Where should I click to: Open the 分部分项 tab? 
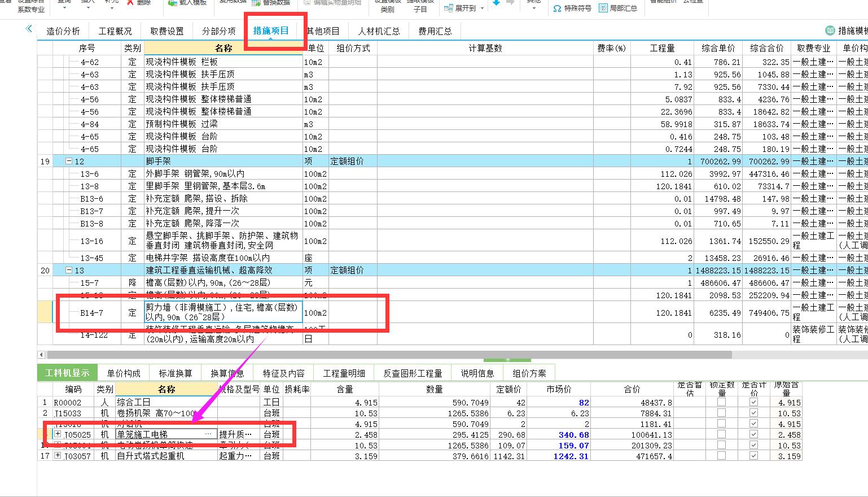click(x=219, y=31)
